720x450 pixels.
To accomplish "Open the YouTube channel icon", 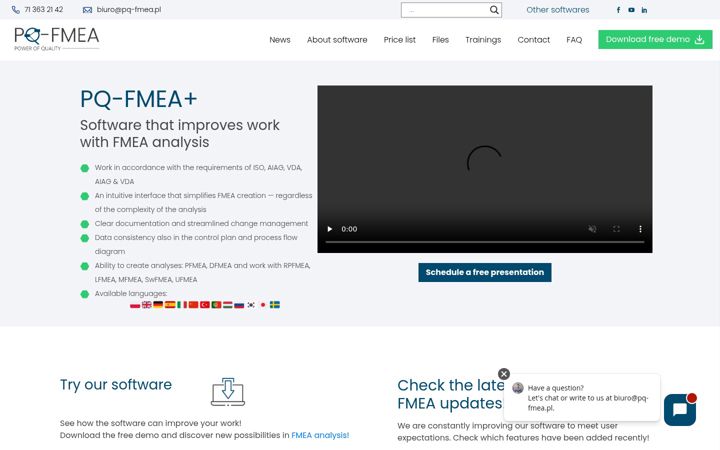I will pos(631,10).
